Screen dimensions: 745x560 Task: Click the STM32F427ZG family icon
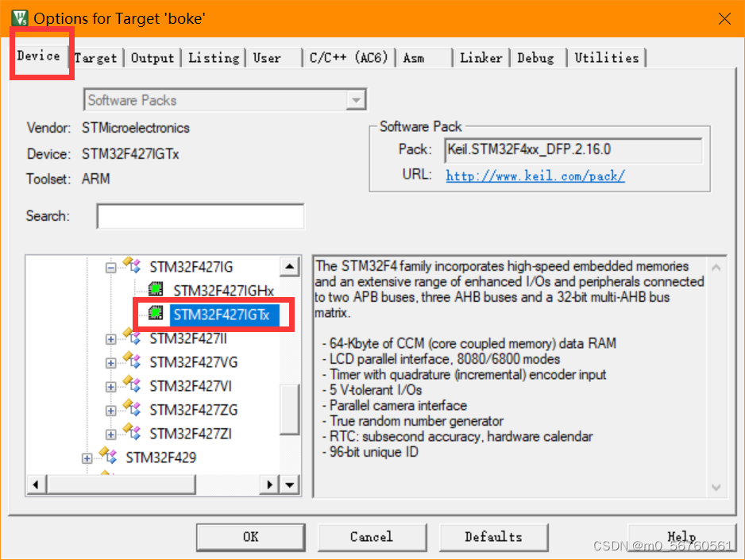tap(131, 405)
